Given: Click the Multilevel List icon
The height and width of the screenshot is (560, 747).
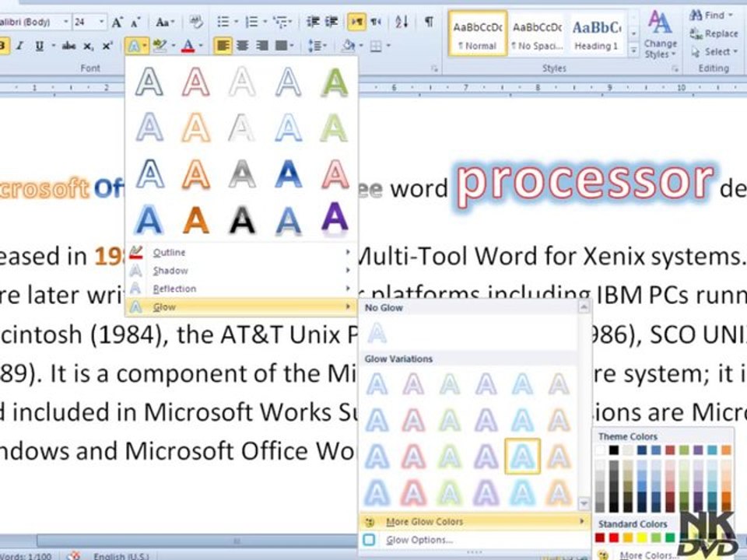Looking at the screenshot, I should [280, 22].
